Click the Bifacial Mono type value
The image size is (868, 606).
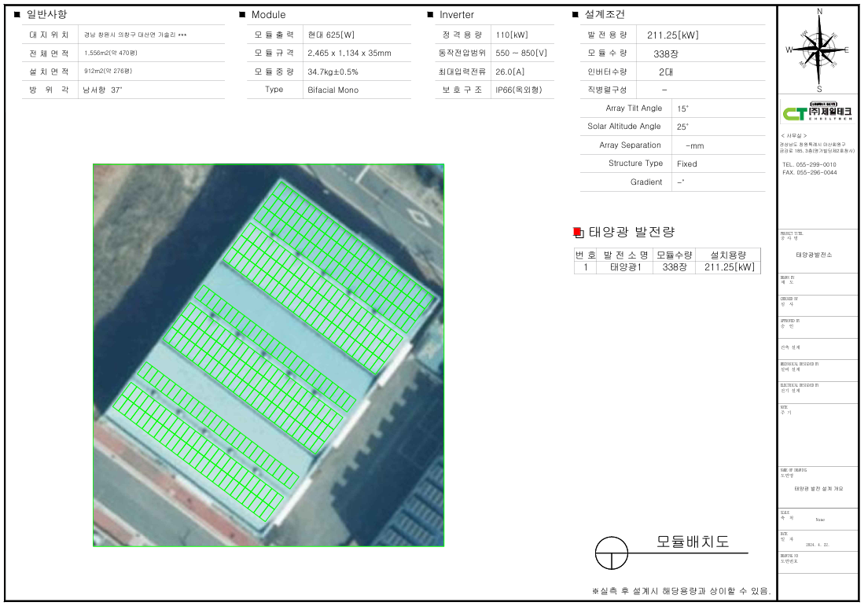(333, 90)
